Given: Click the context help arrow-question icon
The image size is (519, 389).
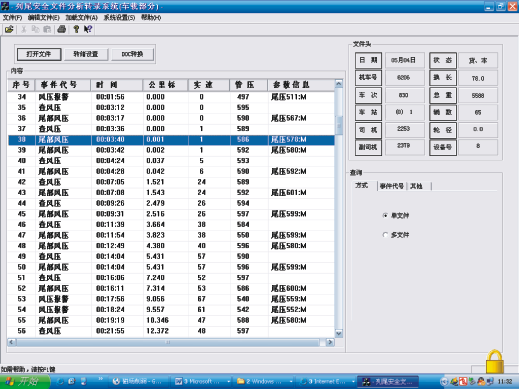Looking at the screenshot, I should (x=88, y=29).
